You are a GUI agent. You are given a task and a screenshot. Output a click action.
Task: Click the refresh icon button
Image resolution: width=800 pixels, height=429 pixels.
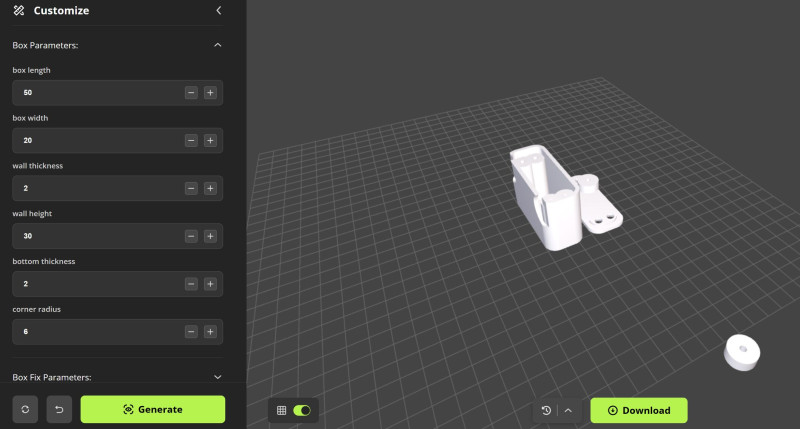(x=25, y=409)
